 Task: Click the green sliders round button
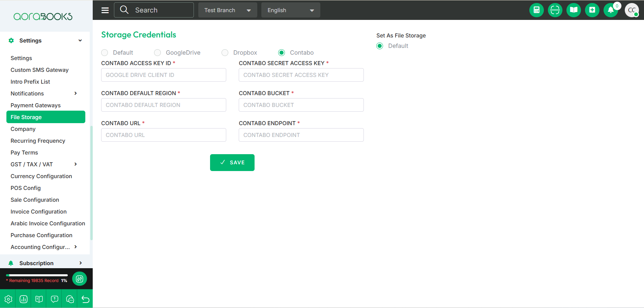(80, 279)
